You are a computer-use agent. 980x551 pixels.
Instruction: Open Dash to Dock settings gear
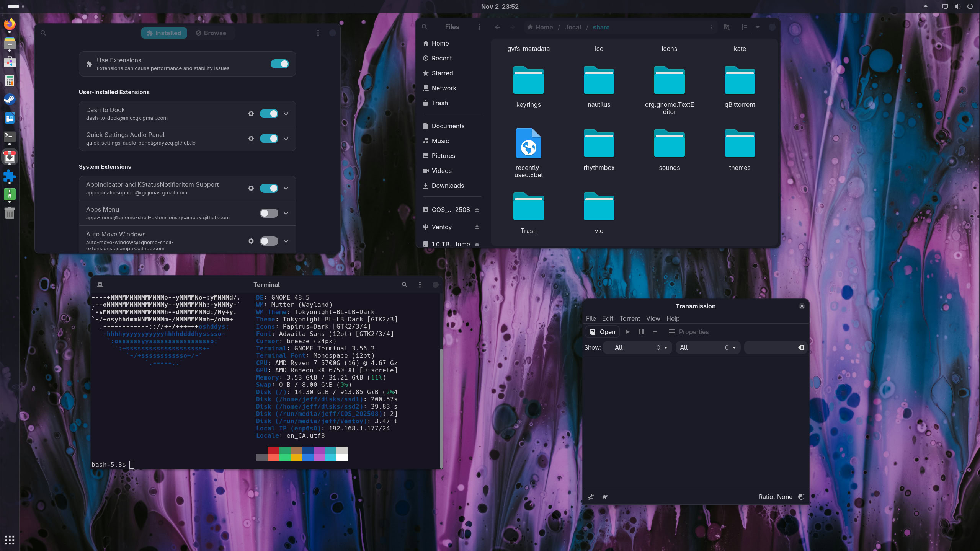[x=251, y=114]
